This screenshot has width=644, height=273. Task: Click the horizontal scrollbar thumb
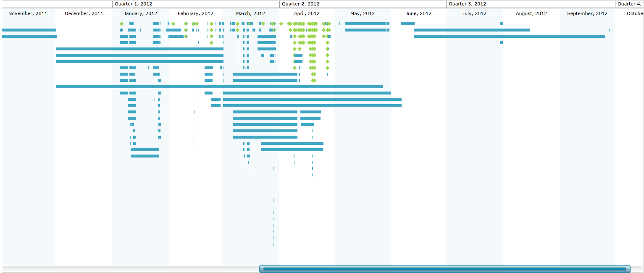pyautogui.click(x=445, y=269)
